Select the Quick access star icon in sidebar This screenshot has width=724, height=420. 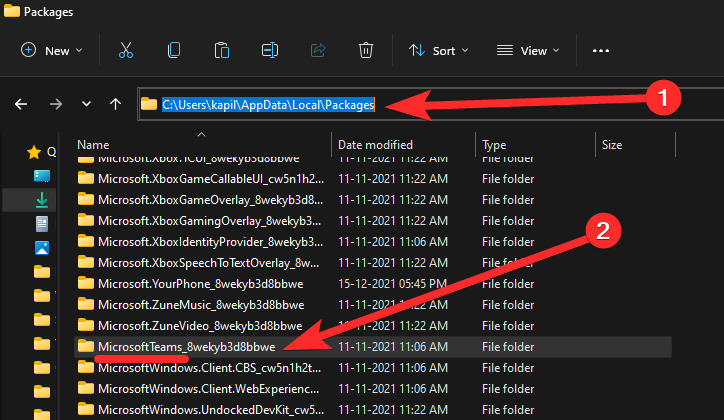pyautogui.click(x=34, y=152)
